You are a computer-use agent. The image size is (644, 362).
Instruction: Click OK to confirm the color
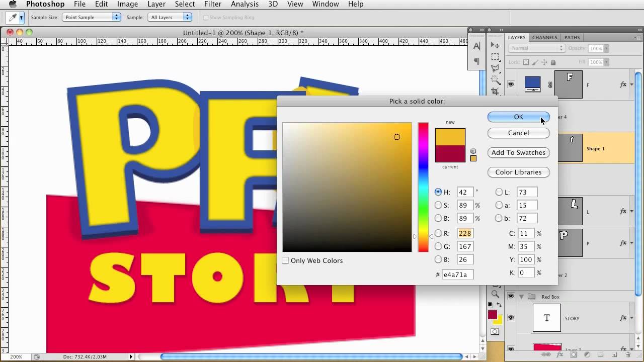tap(518, 117)
